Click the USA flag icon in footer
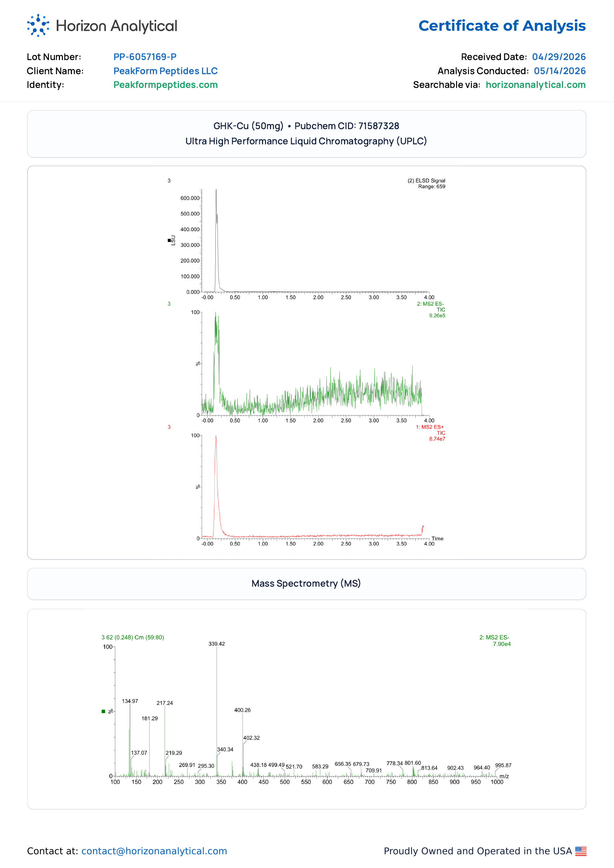Image resolution: width=614 pixels, height=868 pixels. pyautogui.click(x=581, y=851)
